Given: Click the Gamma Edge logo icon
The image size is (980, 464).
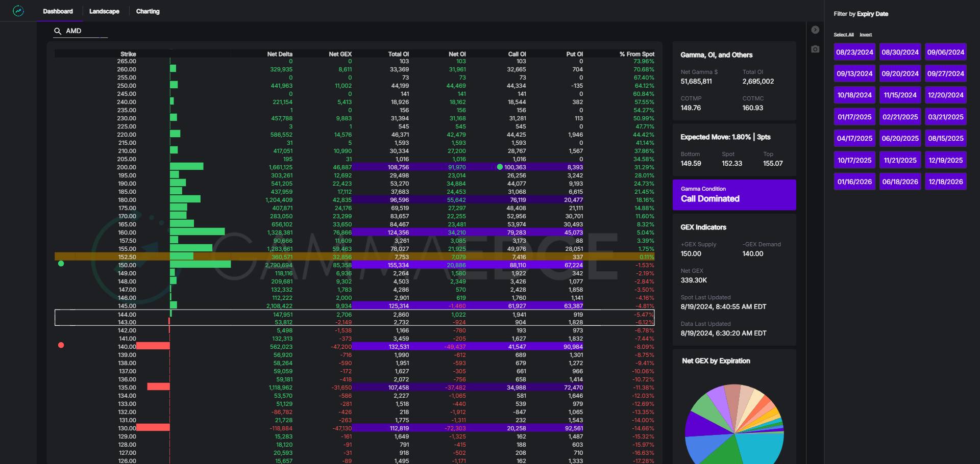Looking at the screenshot, I should coord(18,11).
